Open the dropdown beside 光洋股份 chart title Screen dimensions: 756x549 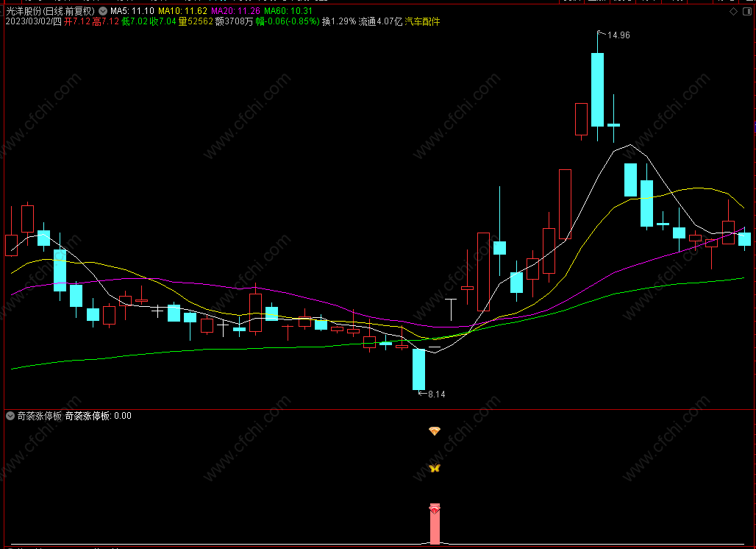point(103,10)
